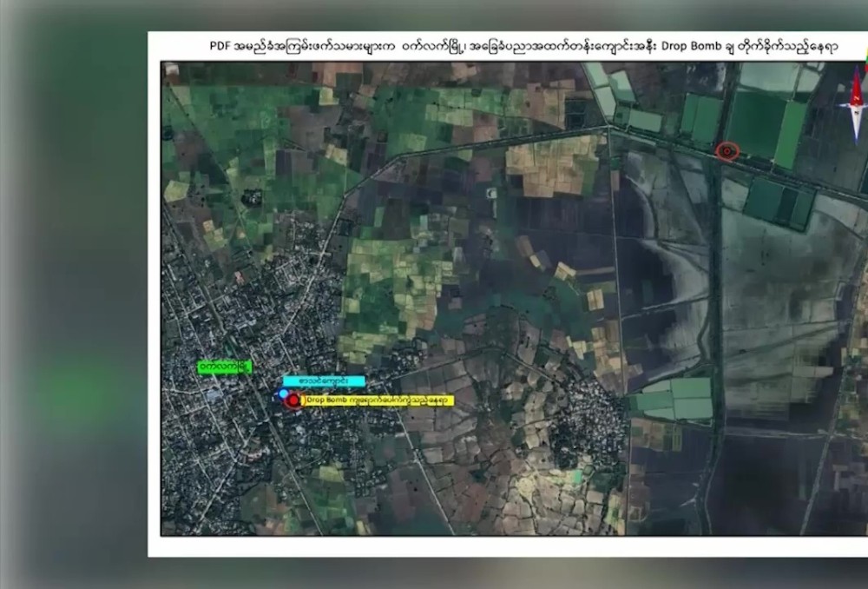This screenshot has height=589, width=868.
Task: Click the red Drop Bomb impact marker
Action: coord(293,400)
